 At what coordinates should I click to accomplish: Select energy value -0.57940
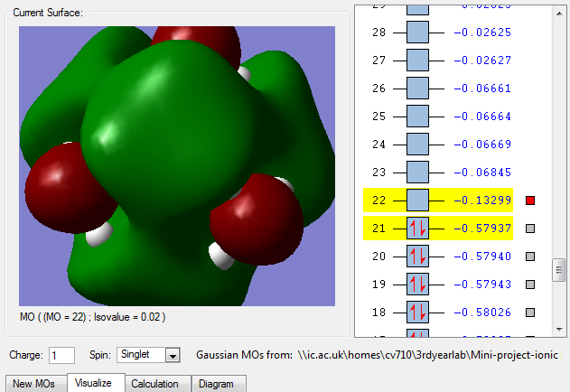coord(482,257)
